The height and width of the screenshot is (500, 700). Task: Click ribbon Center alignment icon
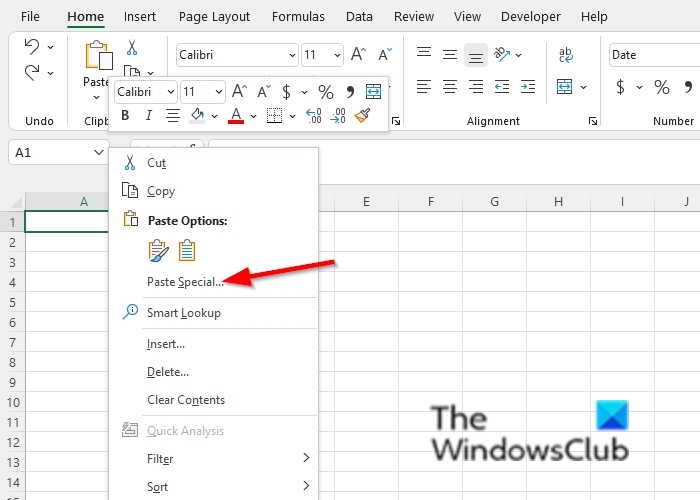tap(450, 87)
